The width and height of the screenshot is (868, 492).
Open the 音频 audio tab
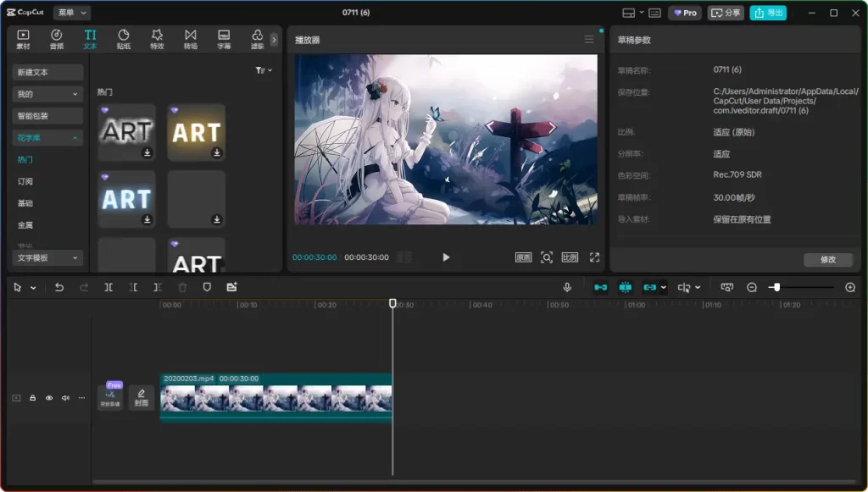tap(57, 39)
